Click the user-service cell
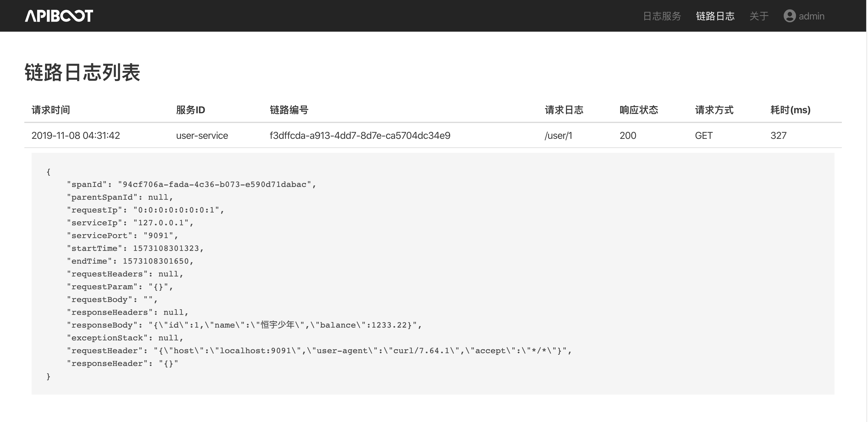Viewport: 868px width, 422px height. coord(202,135)
